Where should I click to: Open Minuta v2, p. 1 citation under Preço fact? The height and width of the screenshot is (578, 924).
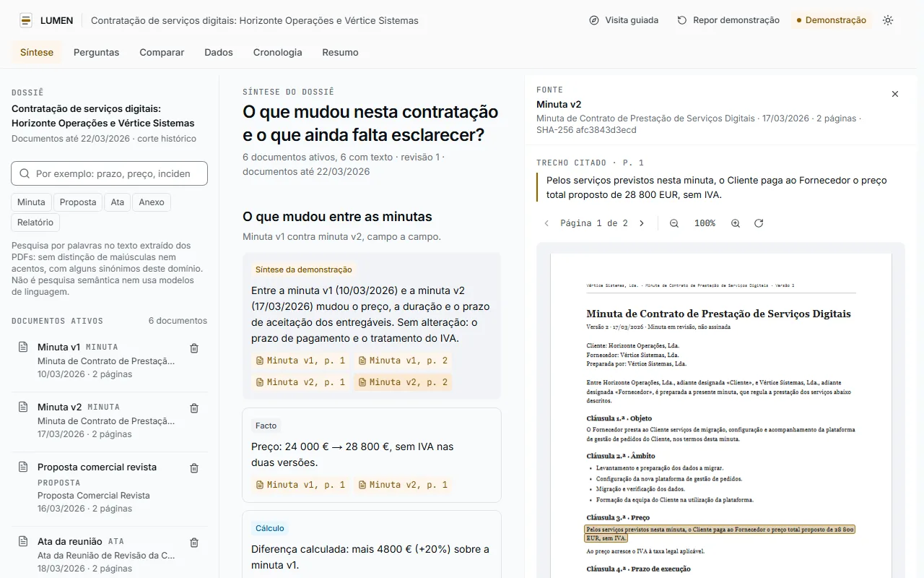[x=403, y=485]
